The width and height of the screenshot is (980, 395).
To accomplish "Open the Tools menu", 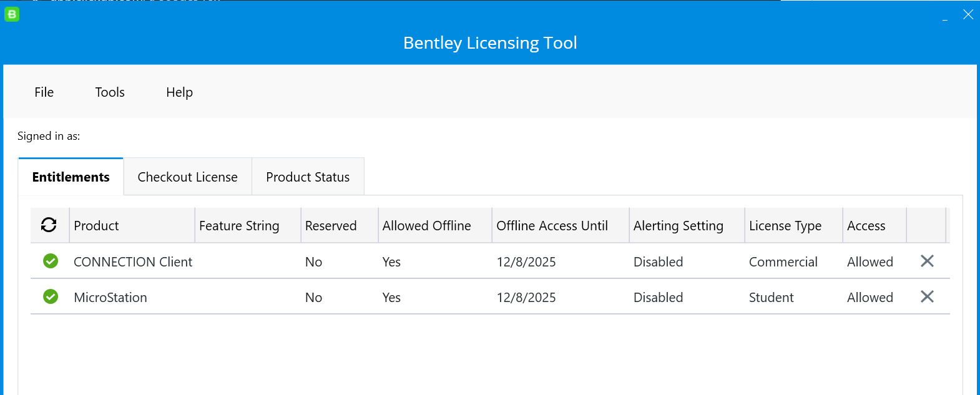I will [110, 92].
